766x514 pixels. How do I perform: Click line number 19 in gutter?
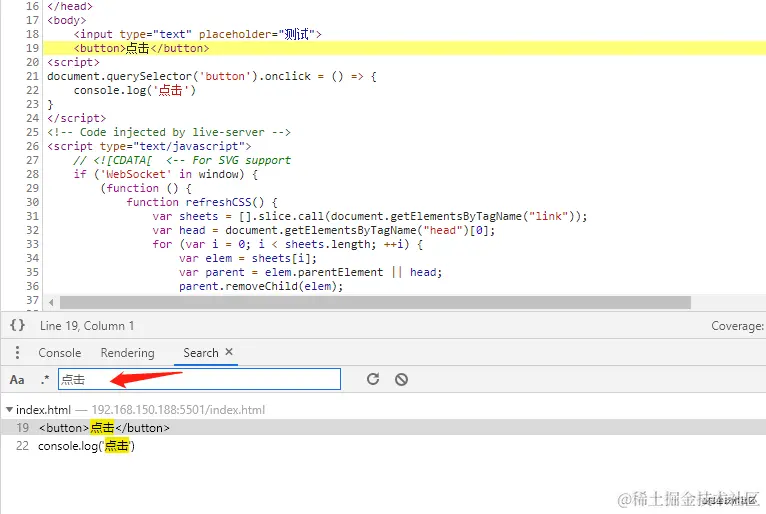coord(32,48)
